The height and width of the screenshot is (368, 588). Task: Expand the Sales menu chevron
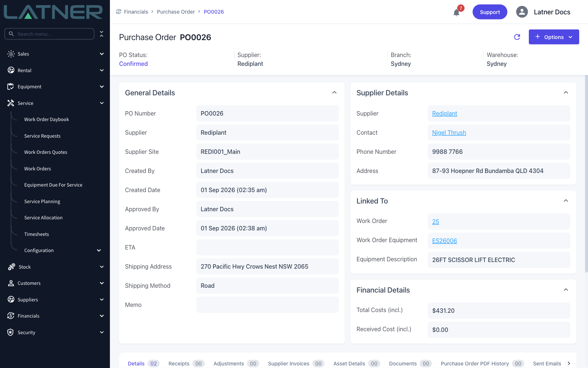pyautogui.click(x=102, y=54)
